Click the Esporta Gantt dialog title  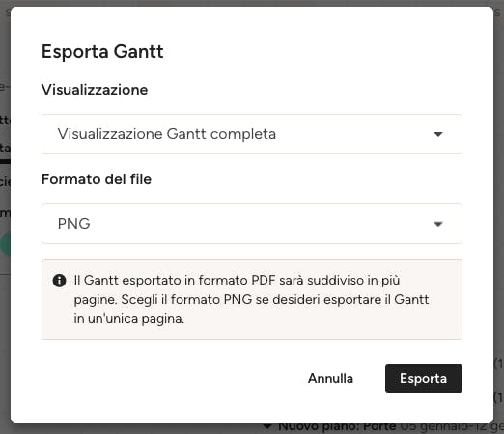point(102,51)
